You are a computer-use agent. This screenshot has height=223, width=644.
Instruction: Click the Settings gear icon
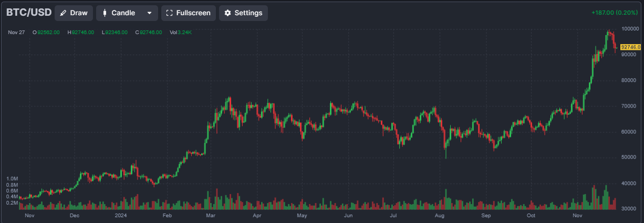227,13
